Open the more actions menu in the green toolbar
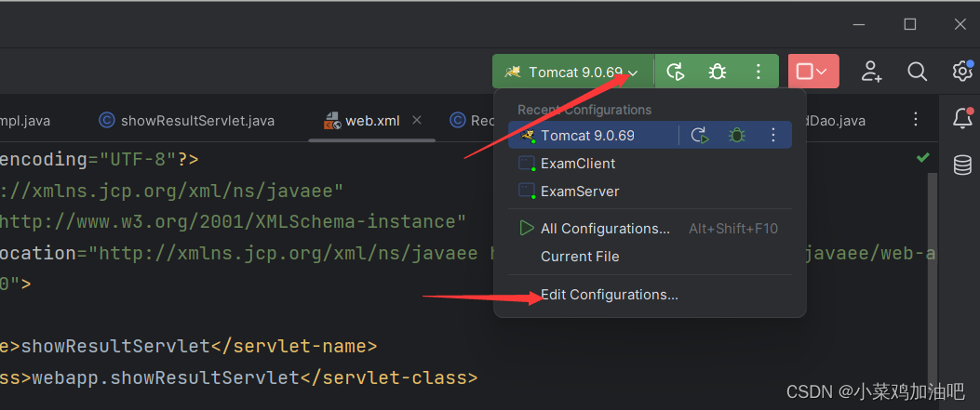Screen dimensions: 980x410 758,72
